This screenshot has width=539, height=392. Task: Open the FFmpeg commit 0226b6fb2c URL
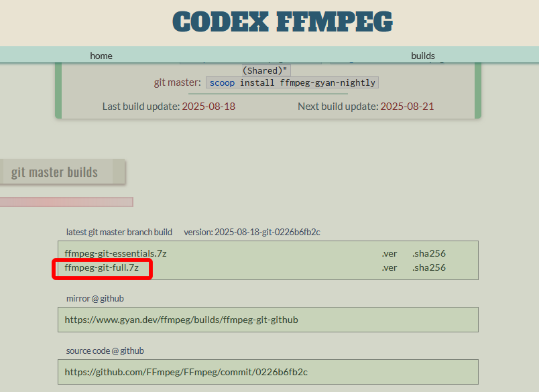click(x=186, y=372)
